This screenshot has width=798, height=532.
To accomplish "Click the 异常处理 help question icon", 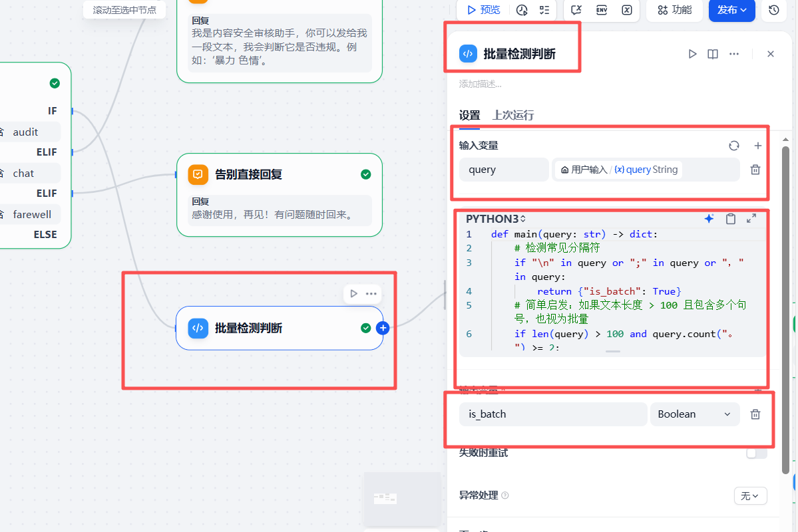I will pos(505,495).
